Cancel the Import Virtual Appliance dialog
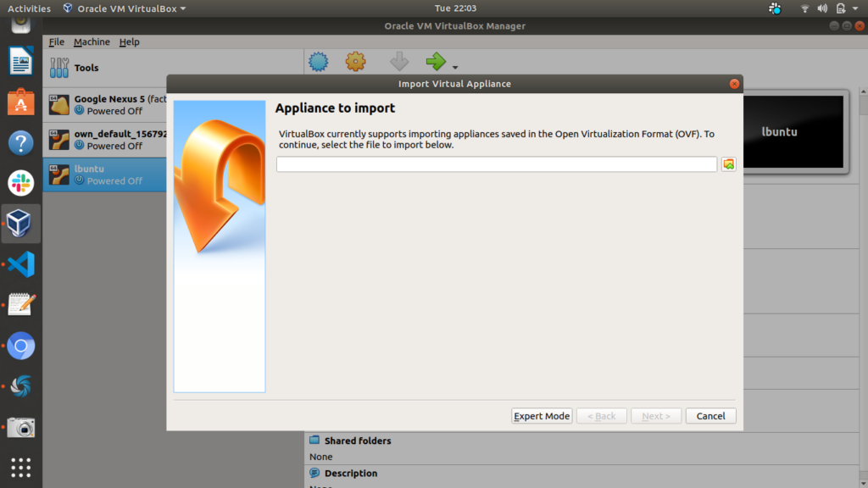868x488 pixels. (711, 415)
